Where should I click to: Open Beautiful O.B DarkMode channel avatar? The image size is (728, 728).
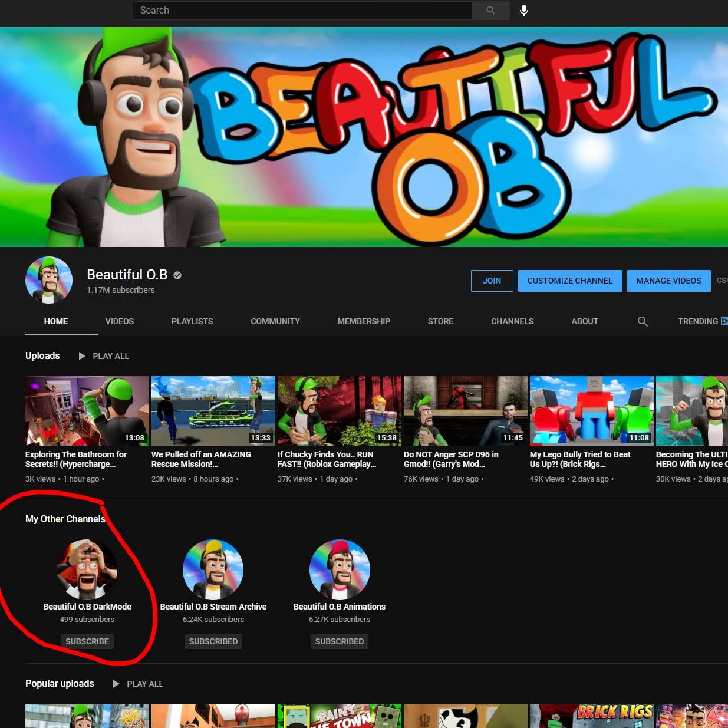pos(87,569)
